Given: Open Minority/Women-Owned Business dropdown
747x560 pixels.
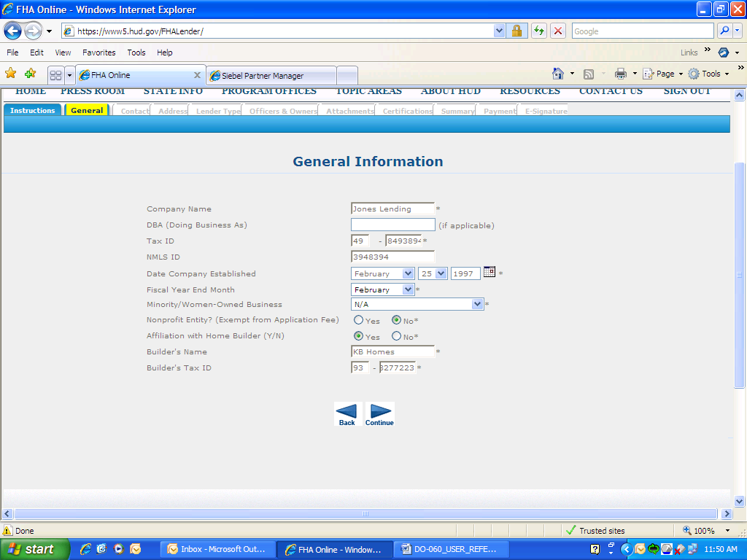Looking at the screenshot, I should (x=477, y=304).
